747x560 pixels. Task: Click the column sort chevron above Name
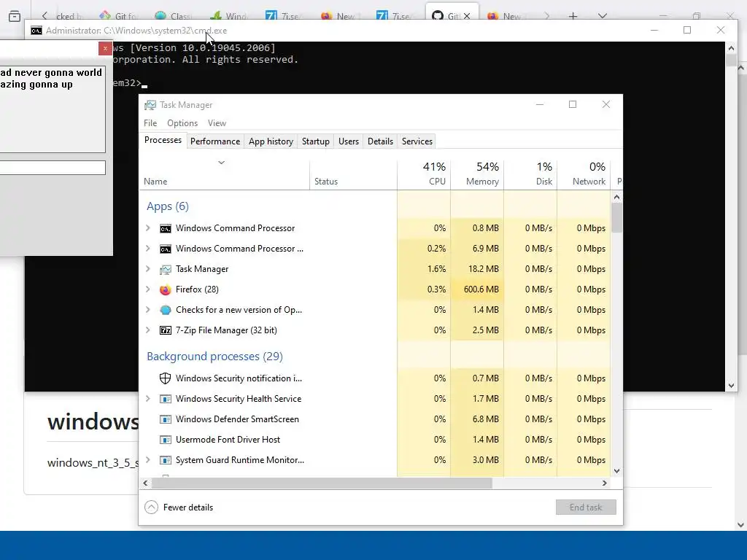point(221,163)
